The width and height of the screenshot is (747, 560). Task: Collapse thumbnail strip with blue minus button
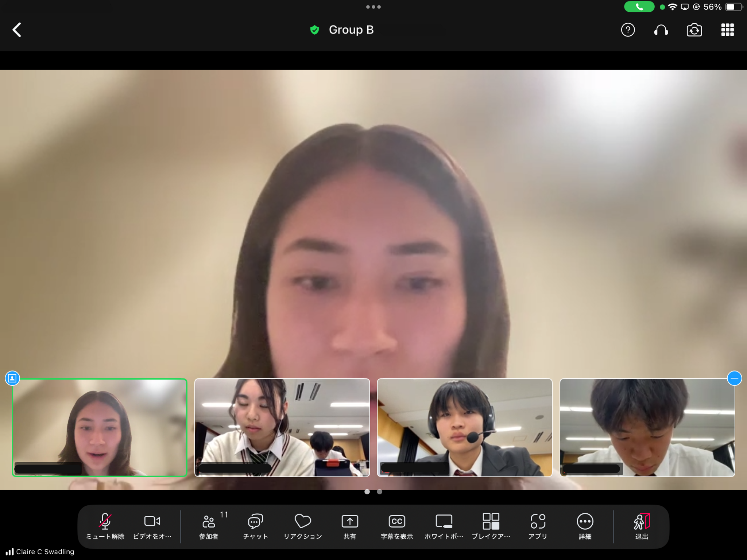pyautogui.click(x=734, y=378)
